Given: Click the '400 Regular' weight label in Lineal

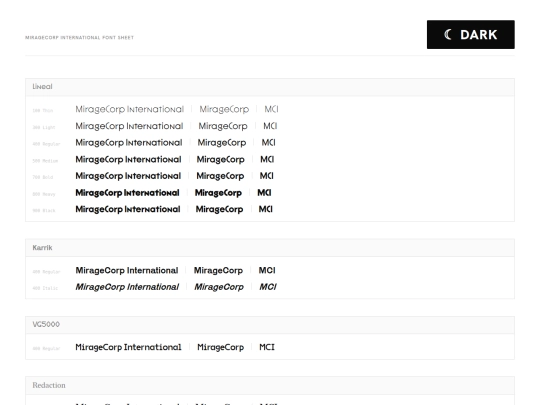Looking at the screenshot, I should 46,144.
